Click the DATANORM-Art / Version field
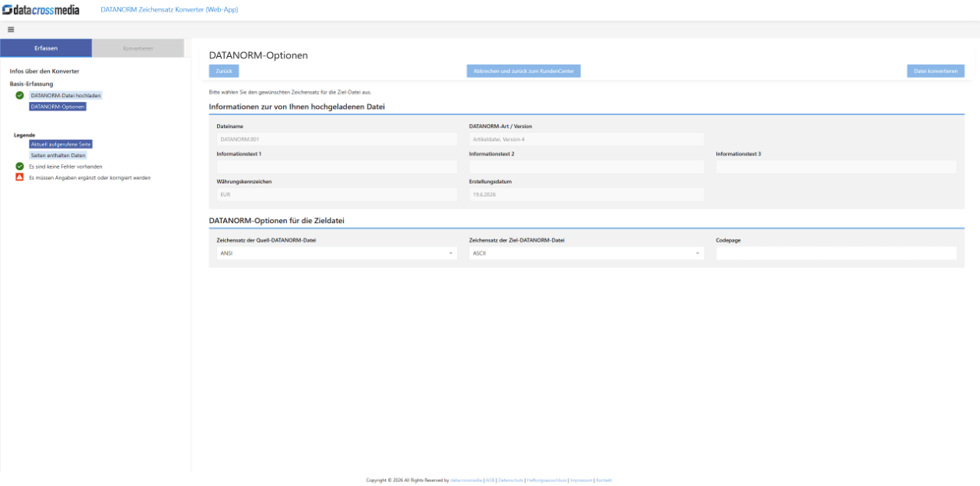980x486 pixels. (x=586, y=139)
